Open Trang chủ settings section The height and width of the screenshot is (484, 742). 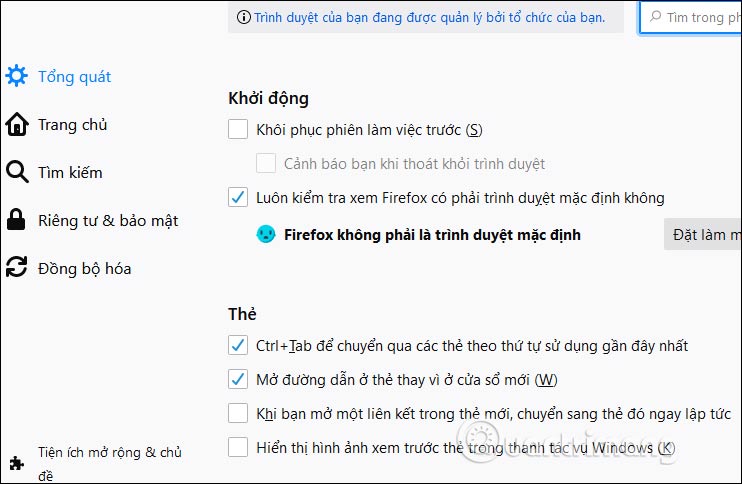coord(72,125)
